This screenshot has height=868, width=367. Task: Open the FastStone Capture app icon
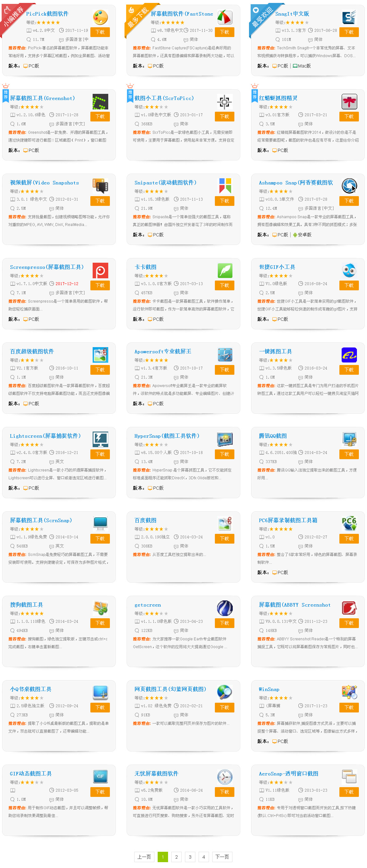point(225,18)
